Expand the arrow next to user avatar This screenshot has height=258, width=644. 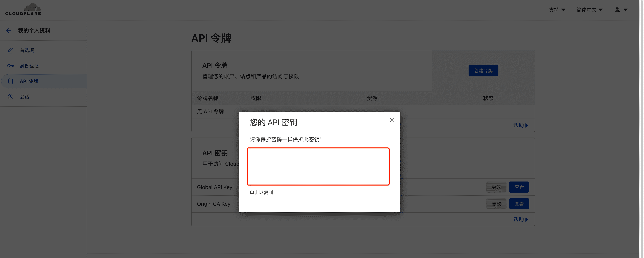coord(626,10)
